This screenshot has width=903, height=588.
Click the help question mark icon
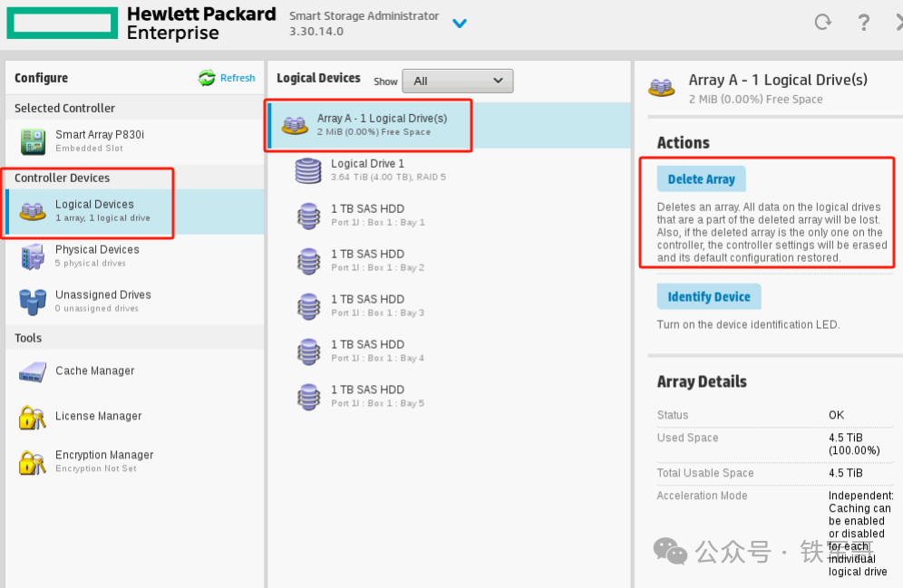(x=863, y=23)
